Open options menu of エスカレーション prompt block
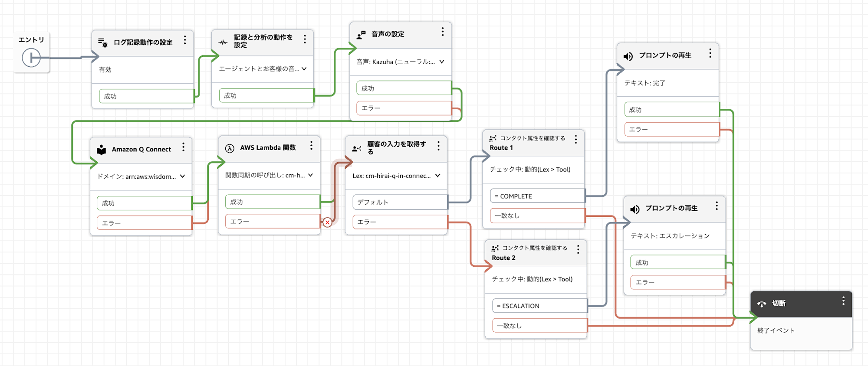Screen dimensions: 868x366 point(717,206)
